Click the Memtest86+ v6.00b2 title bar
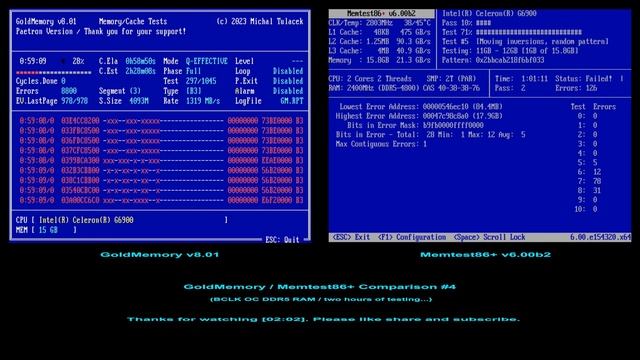 381,13
